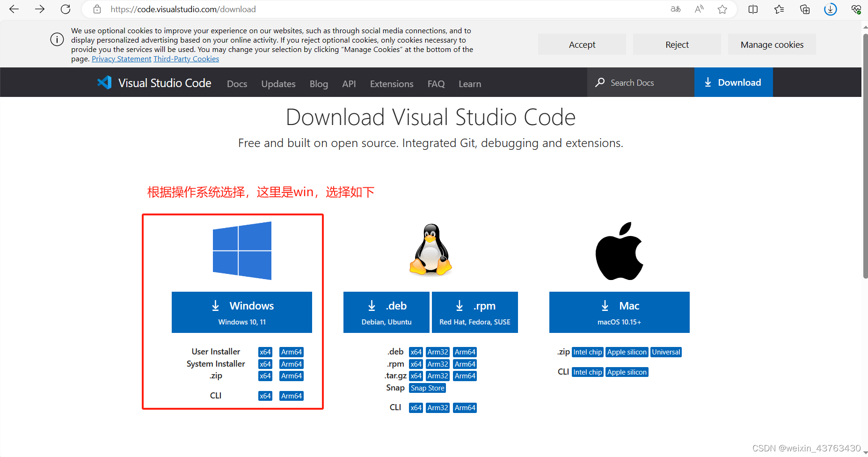The height and width of the screenshot is (457, 868).
Task: Click the Windows logo image
Action: pos(242,251)
